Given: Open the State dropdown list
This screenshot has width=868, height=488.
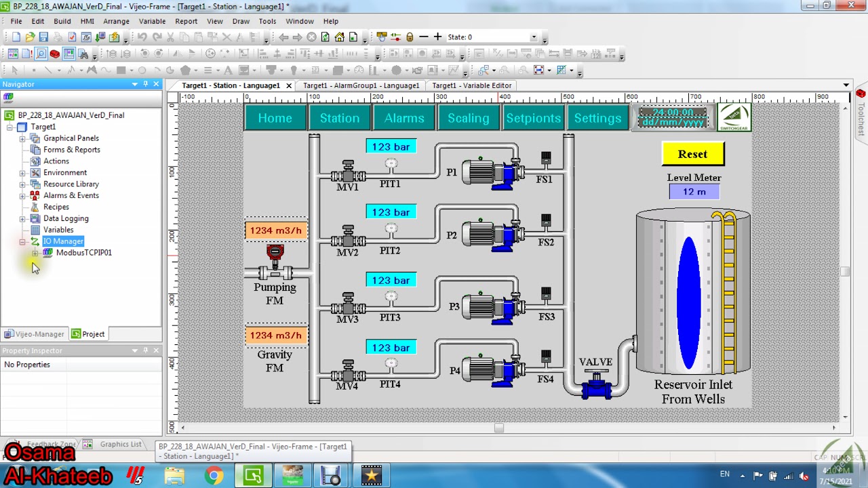Looking at the screenshot, I should point(534,37).
